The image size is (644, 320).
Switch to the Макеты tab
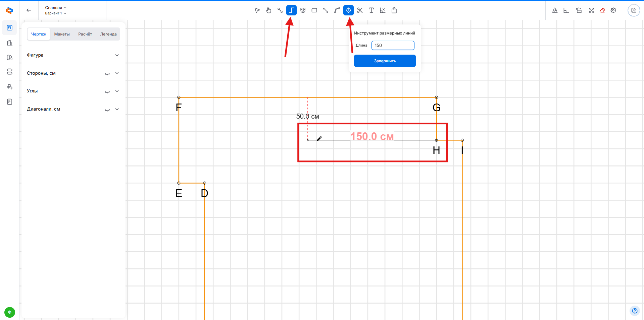[x=62, y=34]
